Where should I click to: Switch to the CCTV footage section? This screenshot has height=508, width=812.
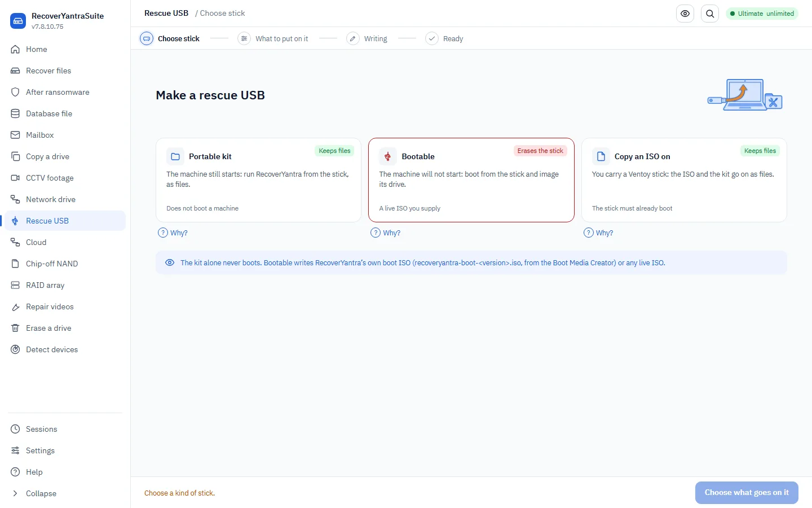tap(65, 178)
